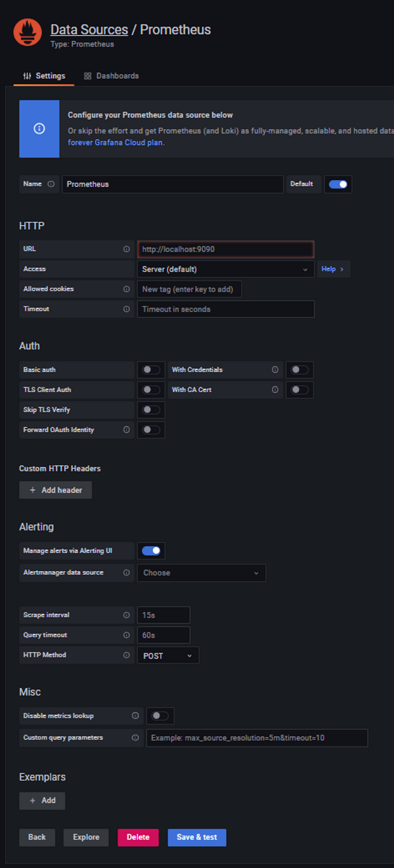Click the Explore button
This screenshot has width=394, height=868.
[86, 837]
